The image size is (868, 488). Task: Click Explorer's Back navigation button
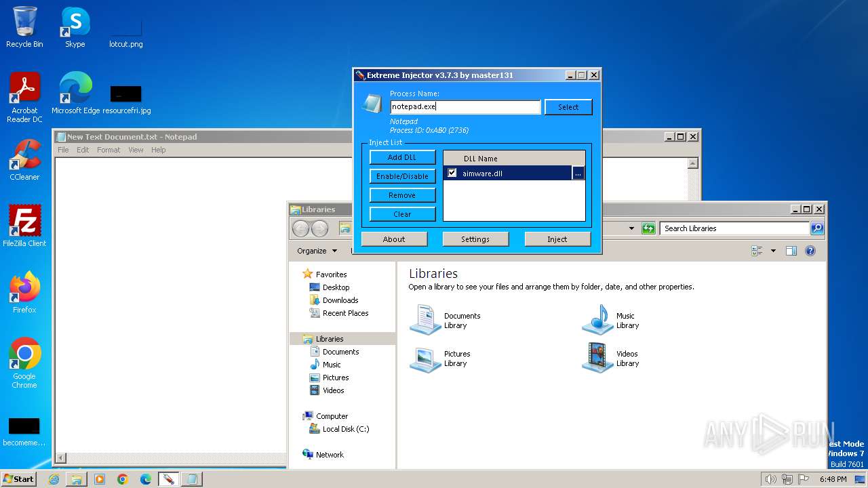(300, 228)
